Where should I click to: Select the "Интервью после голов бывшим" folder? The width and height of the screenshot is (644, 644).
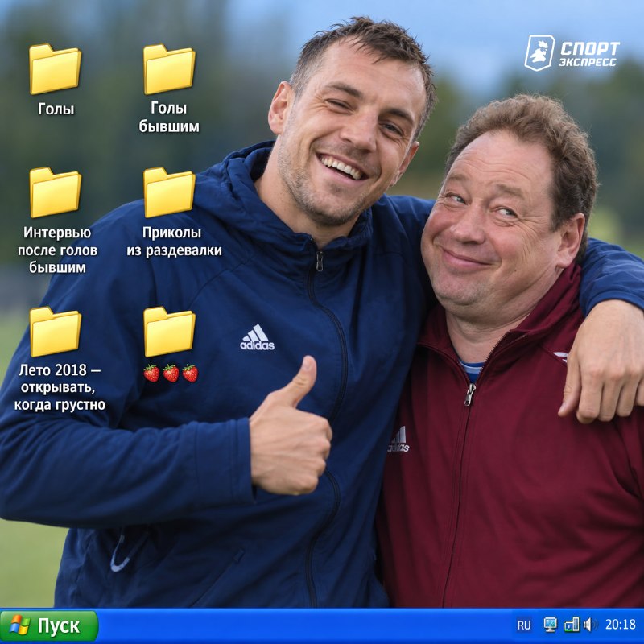[55, 192]
